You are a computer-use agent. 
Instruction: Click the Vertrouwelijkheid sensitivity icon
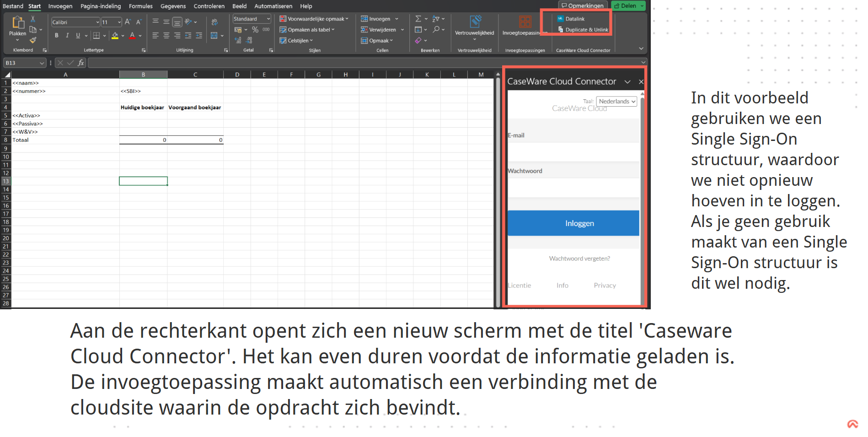coord(476,22)
